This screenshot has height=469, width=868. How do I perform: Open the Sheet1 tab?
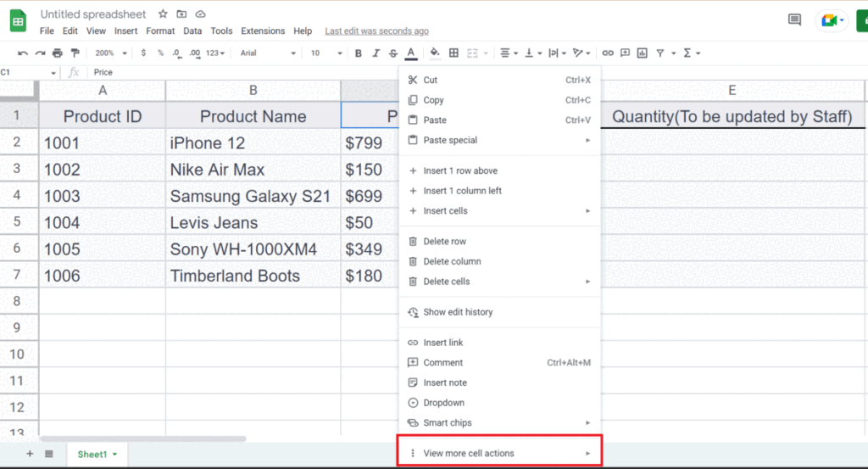point(97,454)
